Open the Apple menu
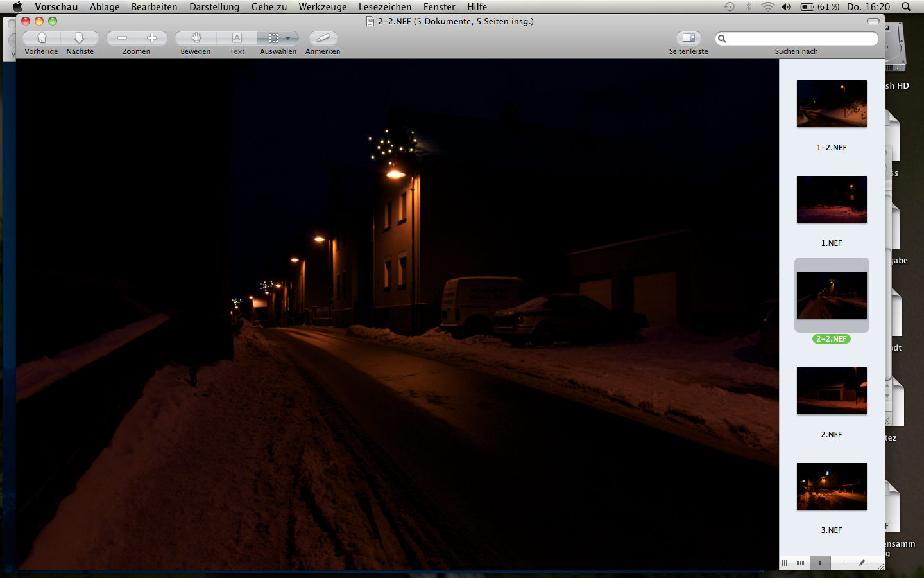The width and height of the screenshot is (924, 578). [x=17, y=7]
